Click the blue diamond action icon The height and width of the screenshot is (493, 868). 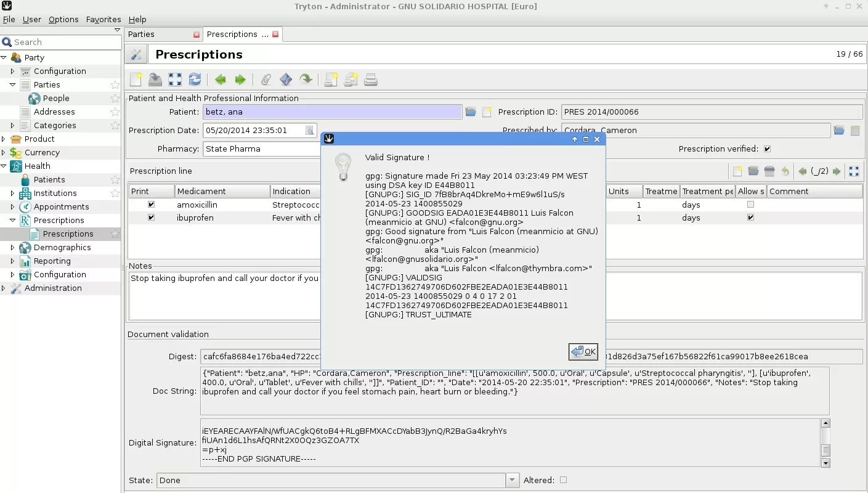tap(286, 79)
